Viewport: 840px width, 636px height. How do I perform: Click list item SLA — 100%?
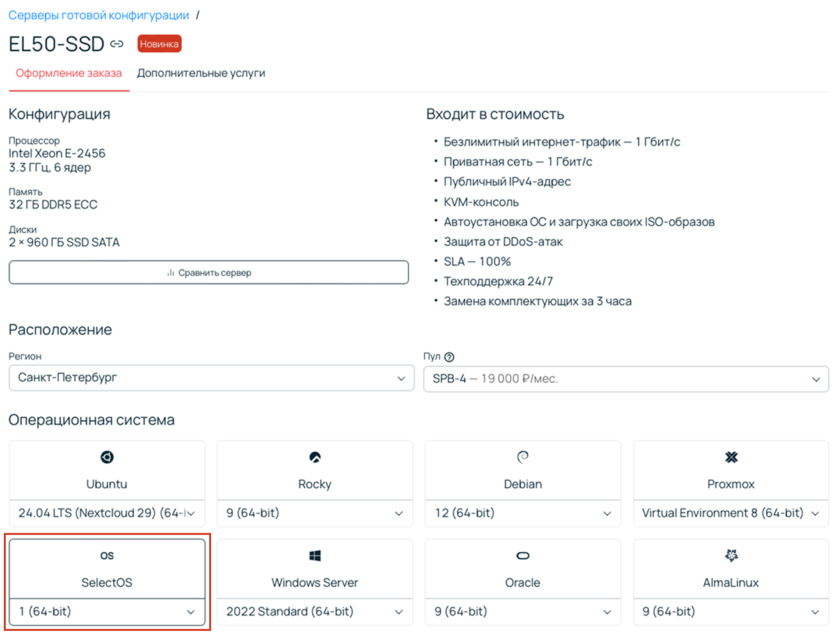click(477, 262)
